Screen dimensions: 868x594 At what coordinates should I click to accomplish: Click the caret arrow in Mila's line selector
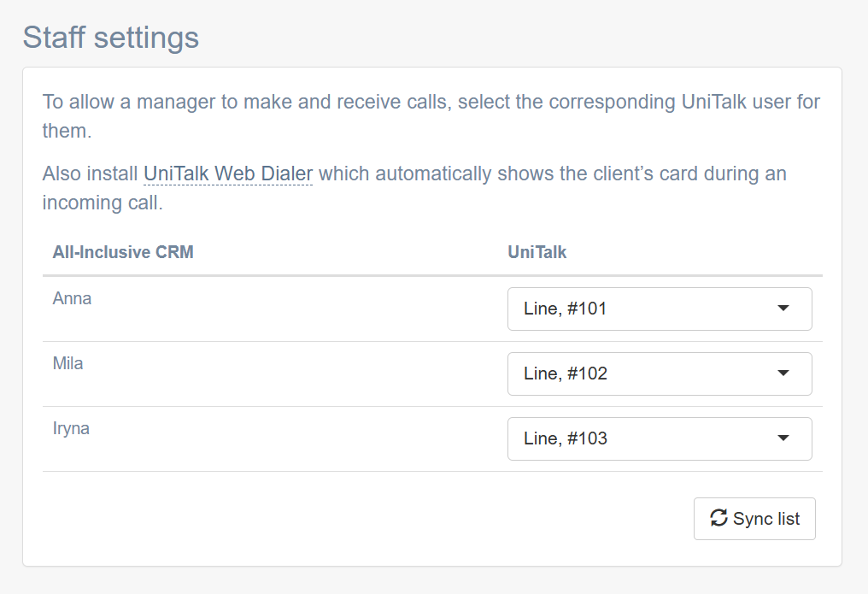point(783,373)
